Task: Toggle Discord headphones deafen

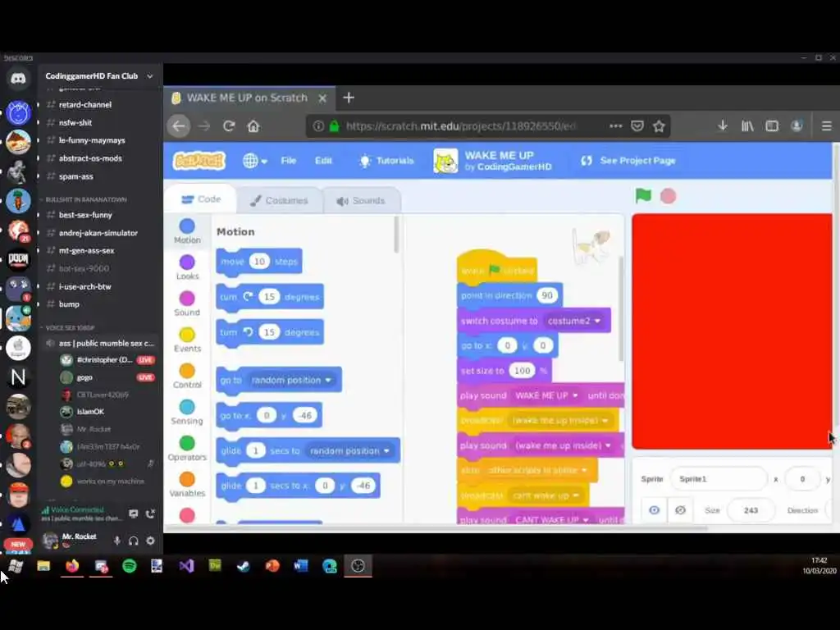Action: (134, 541)
